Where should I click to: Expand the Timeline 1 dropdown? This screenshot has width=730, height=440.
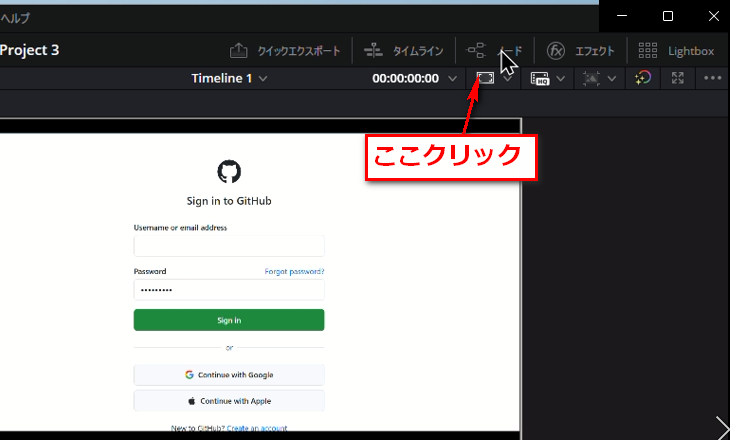pos(263,78)
